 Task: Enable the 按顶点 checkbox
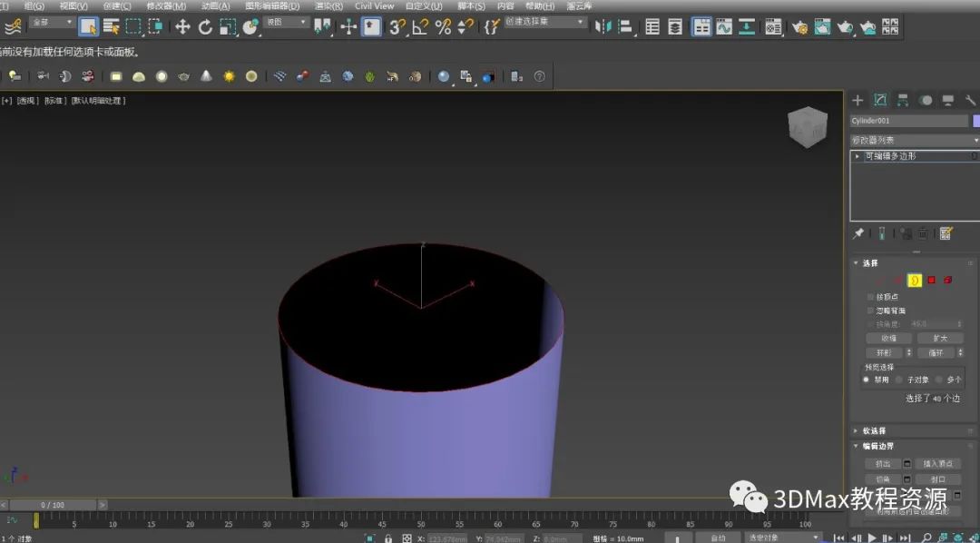pos(871,296)
